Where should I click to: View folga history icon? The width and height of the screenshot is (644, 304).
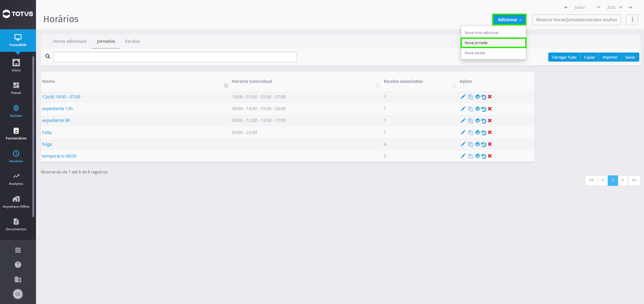pos(484,144)
